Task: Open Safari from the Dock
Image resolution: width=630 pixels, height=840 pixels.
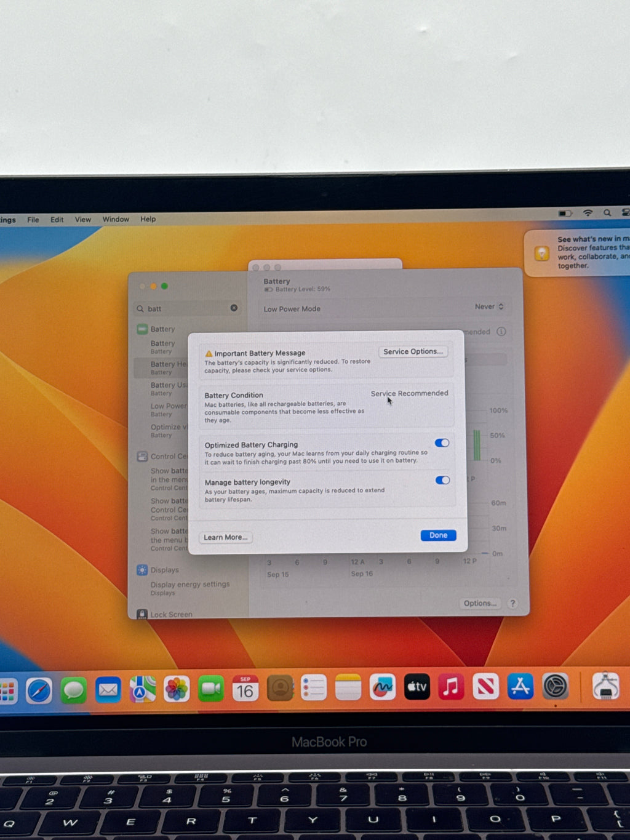Action: [39, 690]
